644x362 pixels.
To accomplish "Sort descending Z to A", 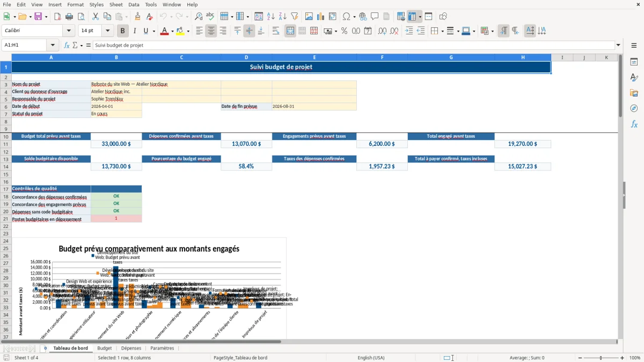I will [x=282, y=17].
